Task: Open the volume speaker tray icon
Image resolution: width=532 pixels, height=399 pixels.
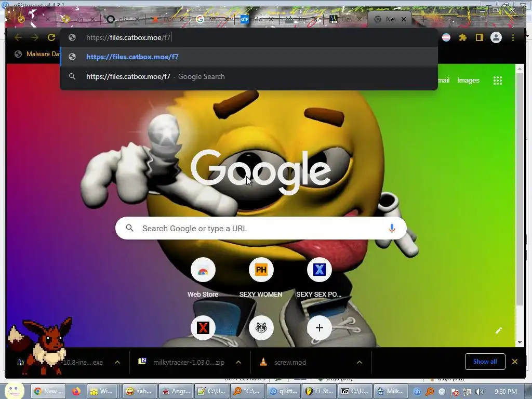Action: coord(480,392)
